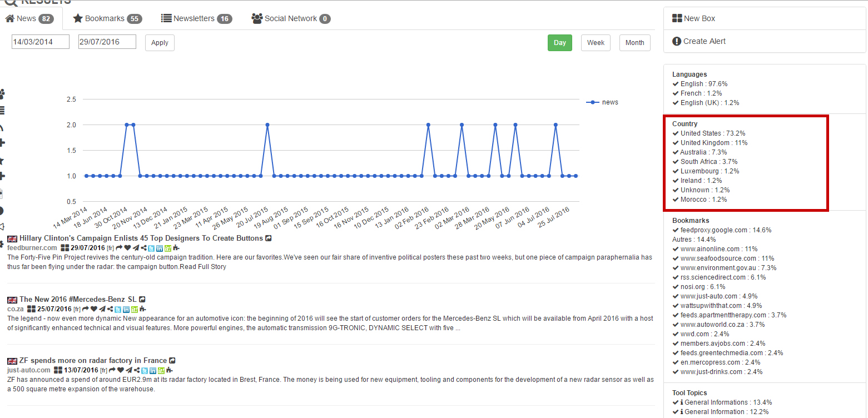Screen dimensions: 868x418
Task: Switch to the Bookmarks tab
Action: 108,18
